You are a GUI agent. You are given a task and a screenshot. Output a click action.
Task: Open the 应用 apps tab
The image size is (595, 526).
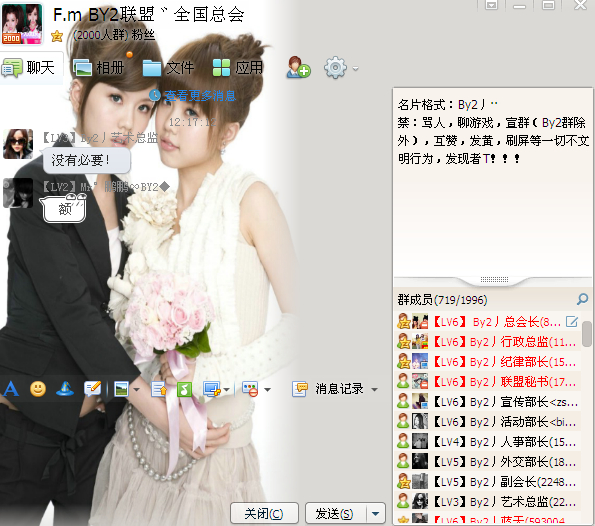point(238,68)
